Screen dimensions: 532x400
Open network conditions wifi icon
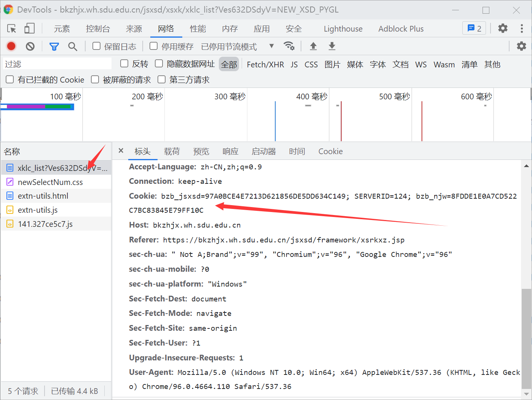coord(289,46)
